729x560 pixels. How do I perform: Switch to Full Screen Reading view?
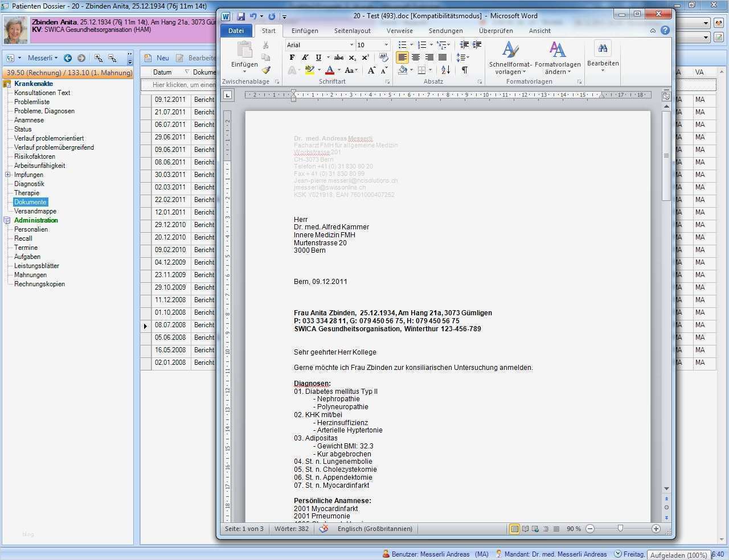525,529
